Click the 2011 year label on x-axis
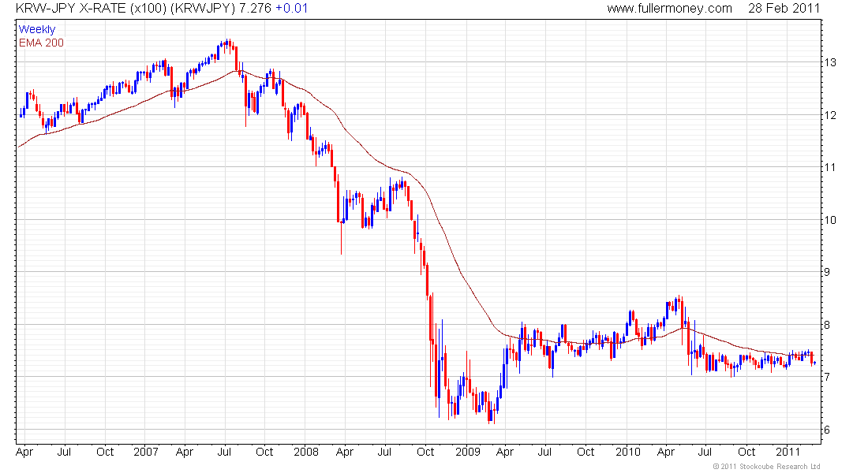Image resolution: width=868 pixels, height=473 pixels. pyautogui.click(x=788, y=452)
